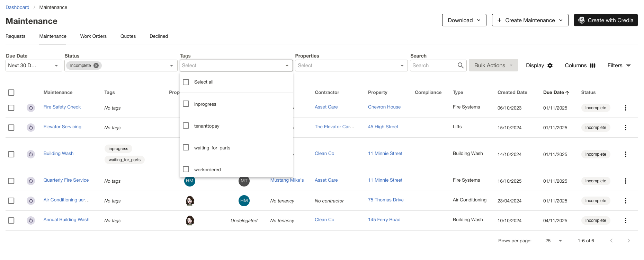Expand the Due Date dropdown
Viewport: 644px width, 260px height.
(56, 66)
